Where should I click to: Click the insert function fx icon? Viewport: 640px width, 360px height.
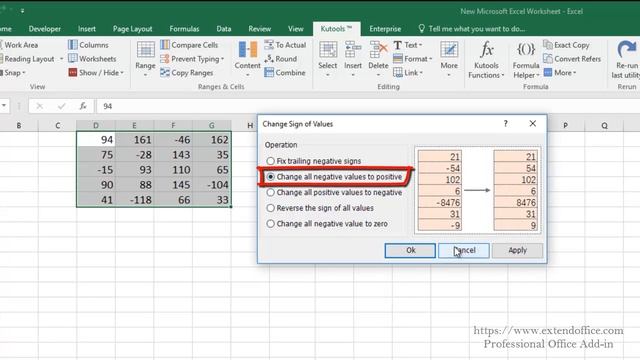(x=83, y=106)
